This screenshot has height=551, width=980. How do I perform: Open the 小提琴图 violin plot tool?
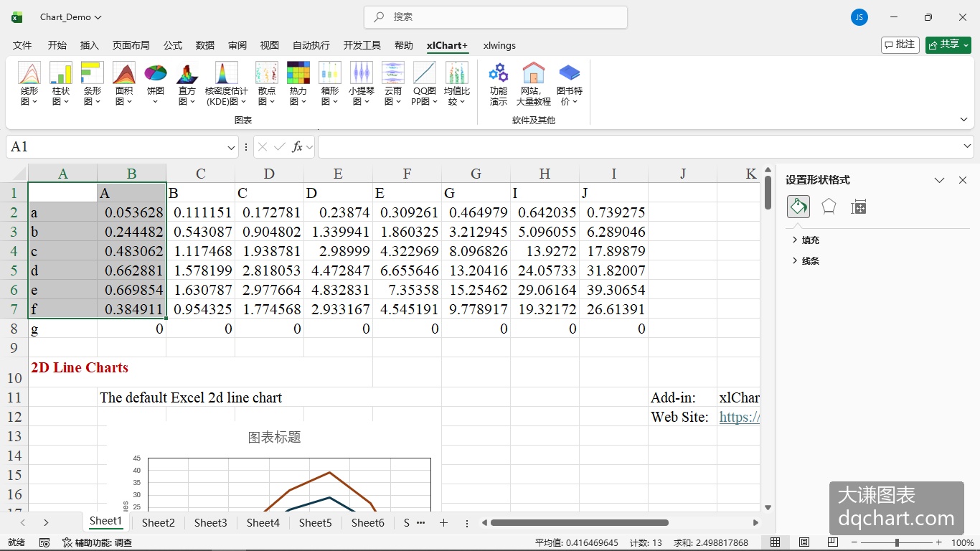[362, 84]
